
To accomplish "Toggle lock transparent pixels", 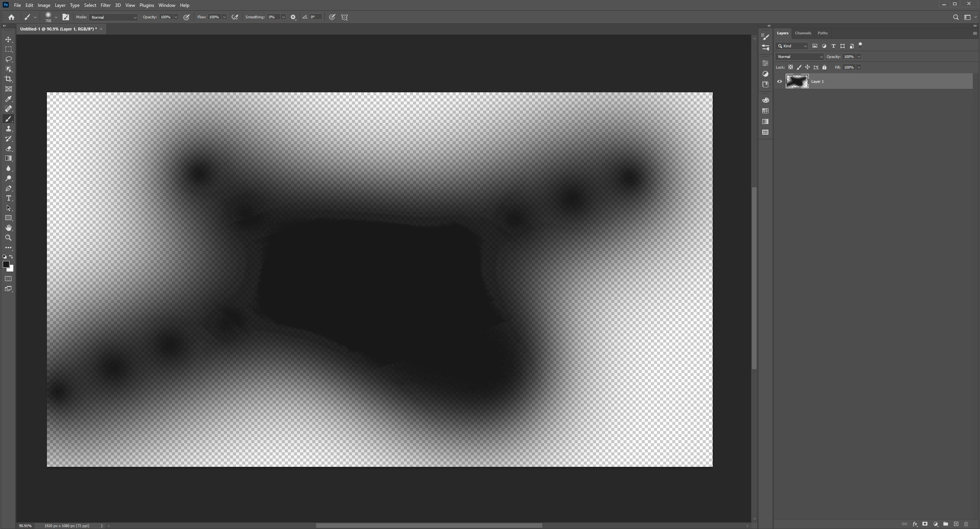I will [790, 68].
